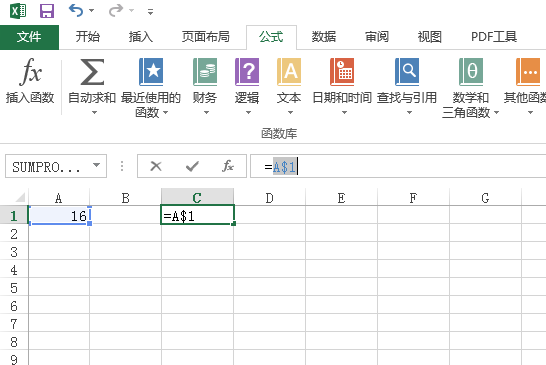Open the 查找与引用 functions icon
Image resolution: width=546 pixels, height=365 pixels.
[407, 72]
